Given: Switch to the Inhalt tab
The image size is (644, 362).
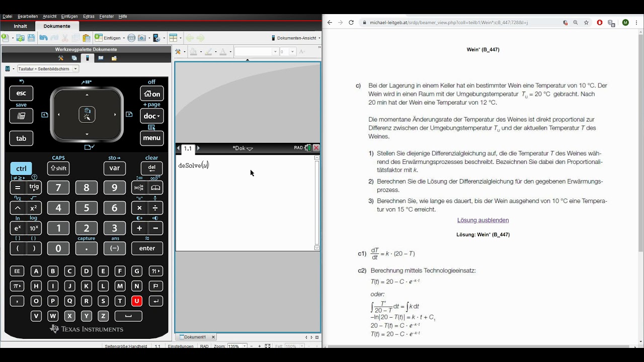Looking at the screenshot, I should click(20, 26).
